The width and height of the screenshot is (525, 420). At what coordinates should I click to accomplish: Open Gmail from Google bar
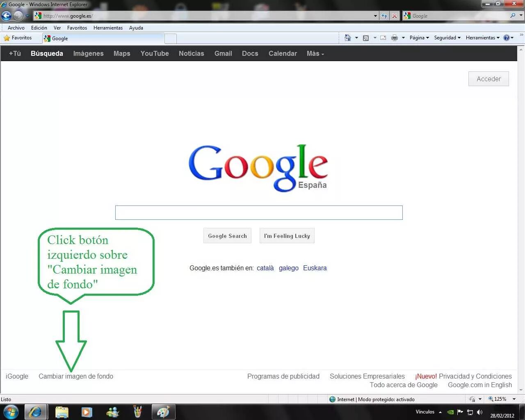pyautogui.click(x=223, y=53)
